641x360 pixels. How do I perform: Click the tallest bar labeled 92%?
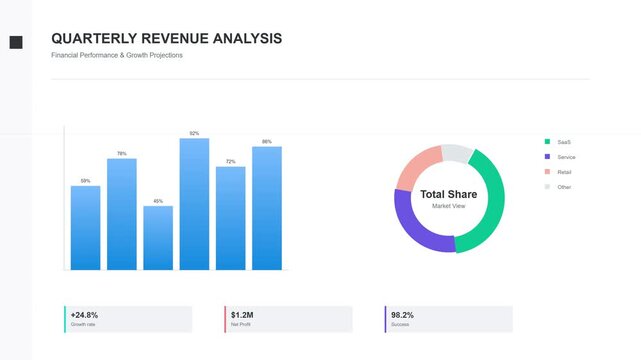[x=194, y=204]
